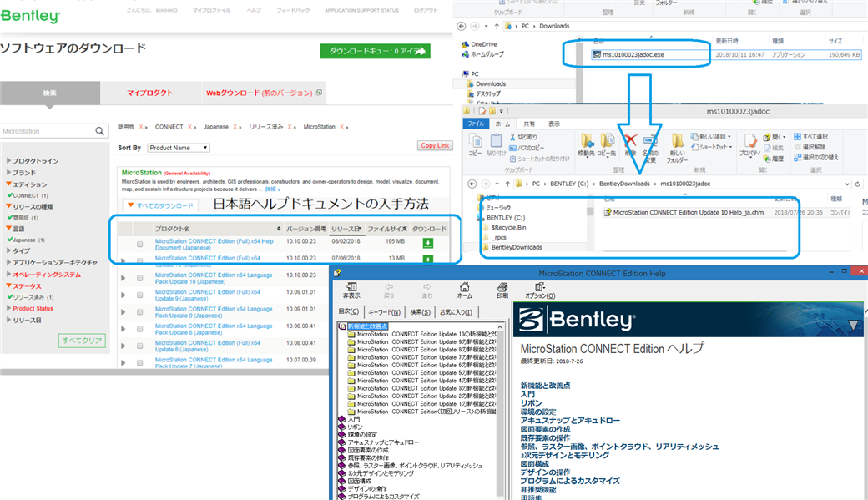Click the 環境の設定 book icon in Help tree
The image size is (868, 500).
342,435
